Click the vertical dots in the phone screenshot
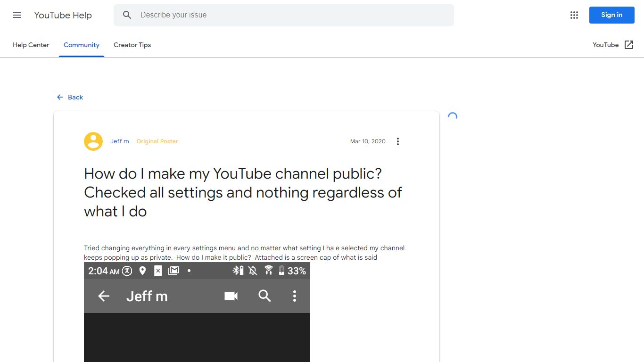The image size is (644, 362). click(295, 296)
